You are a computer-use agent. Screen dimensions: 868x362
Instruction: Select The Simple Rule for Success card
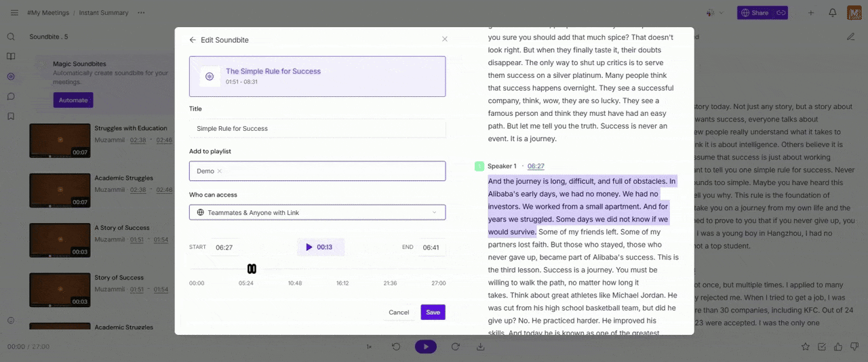pyautogui.click(x=317, y=77)
